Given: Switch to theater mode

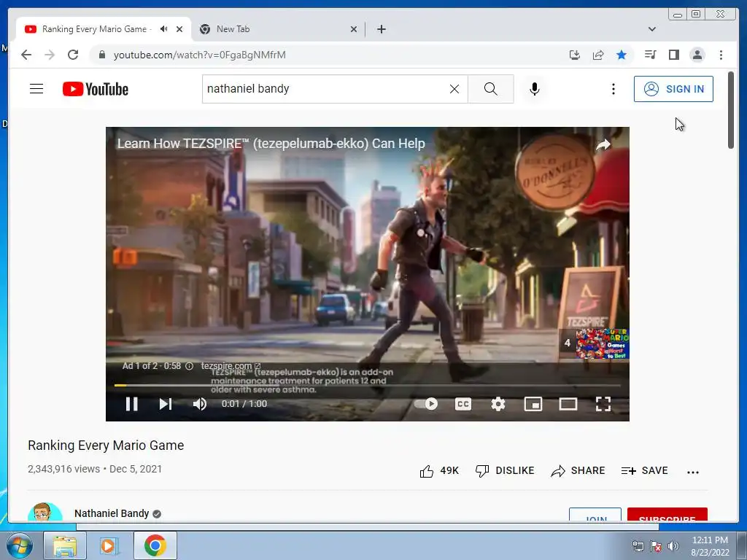Looking at the screenshot, I should pos(568,404).
